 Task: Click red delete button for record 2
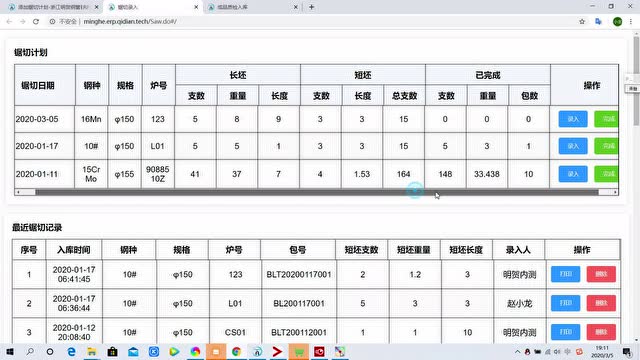(x=601, y=303)
